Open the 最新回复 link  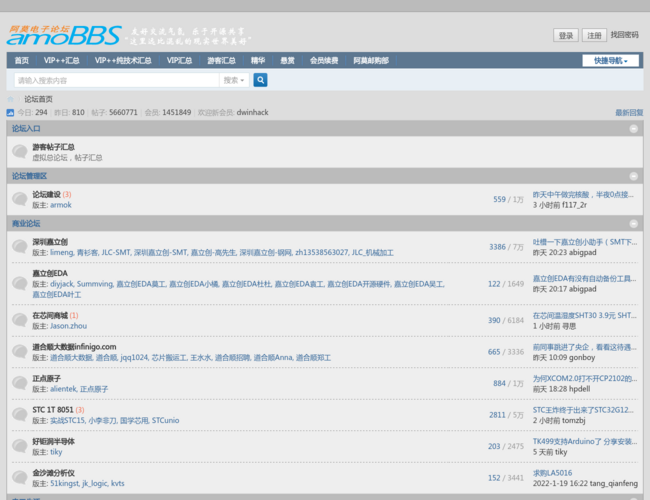(628, 113)
